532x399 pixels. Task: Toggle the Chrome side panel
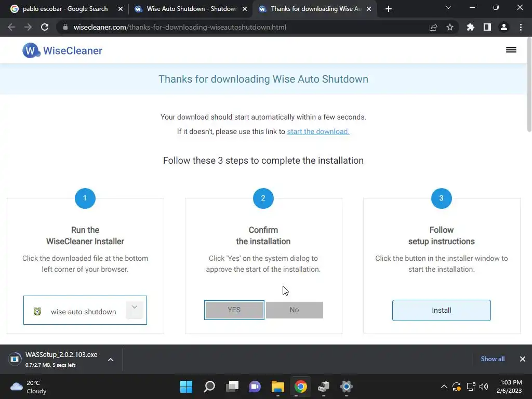(x=487, y=27)
